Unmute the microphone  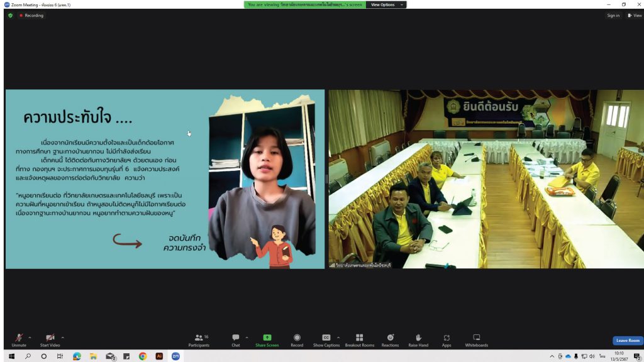(x=19, y=339)
